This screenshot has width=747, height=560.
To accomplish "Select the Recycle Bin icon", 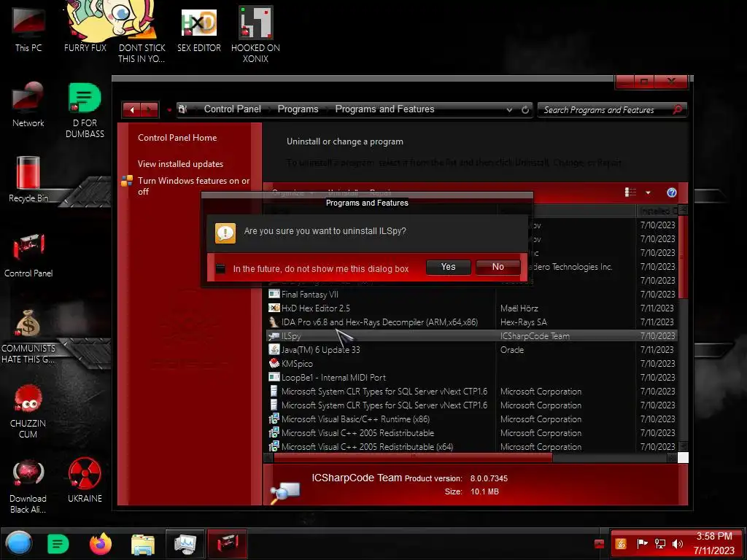I will pos(28,179).
